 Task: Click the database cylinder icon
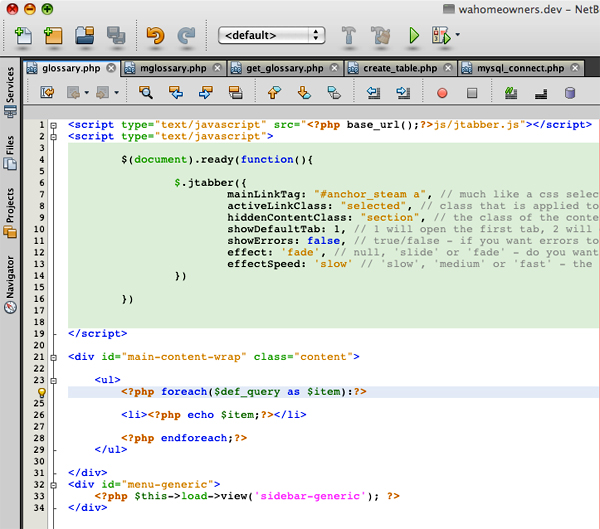(570, 93)
